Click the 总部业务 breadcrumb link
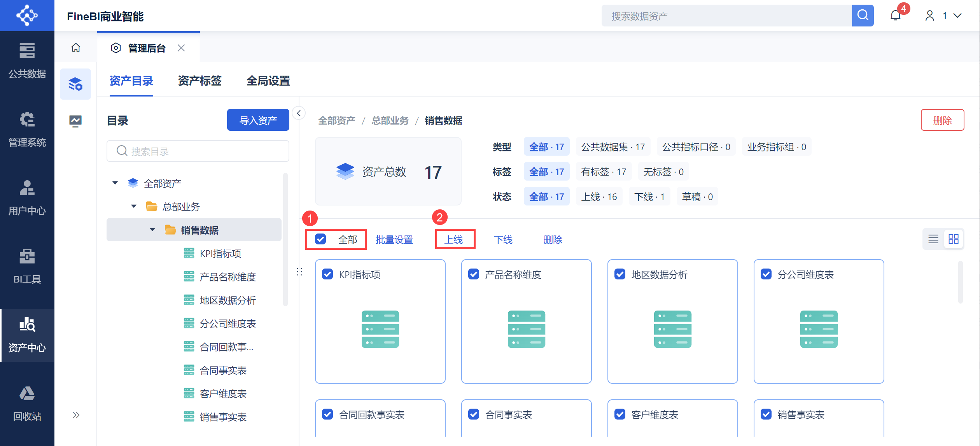Viewport: 980px width, 446px height. [x=390, y=120]
